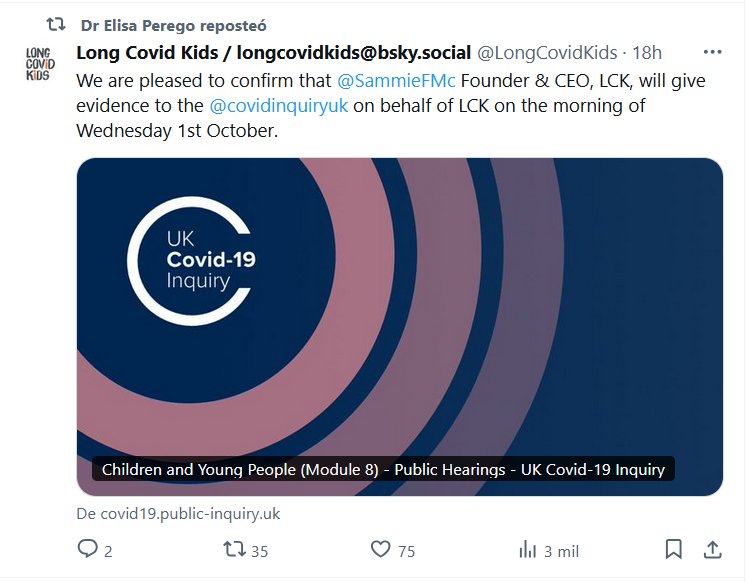Like the post using the heart icon
Viewport: 748px width, 582px height.
[x=380, y=549]
